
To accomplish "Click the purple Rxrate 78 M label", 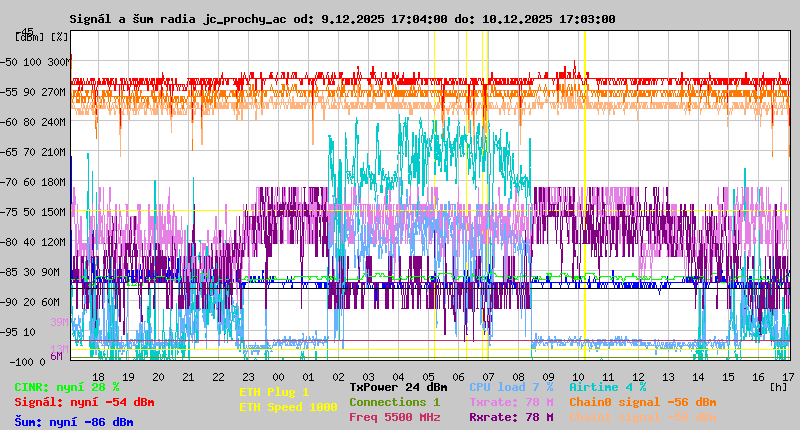I will point(510,416).
